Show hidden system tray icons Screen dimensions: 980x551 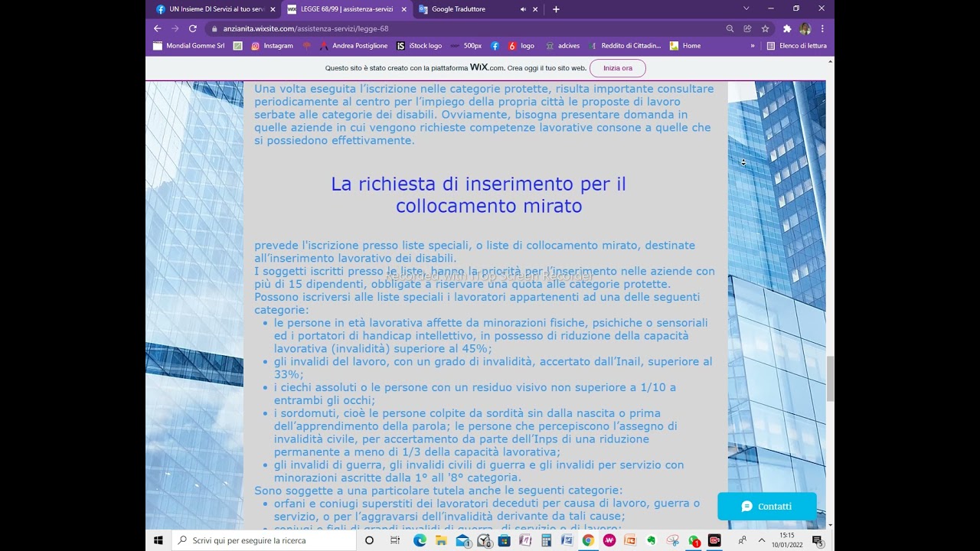coord(762,540)
